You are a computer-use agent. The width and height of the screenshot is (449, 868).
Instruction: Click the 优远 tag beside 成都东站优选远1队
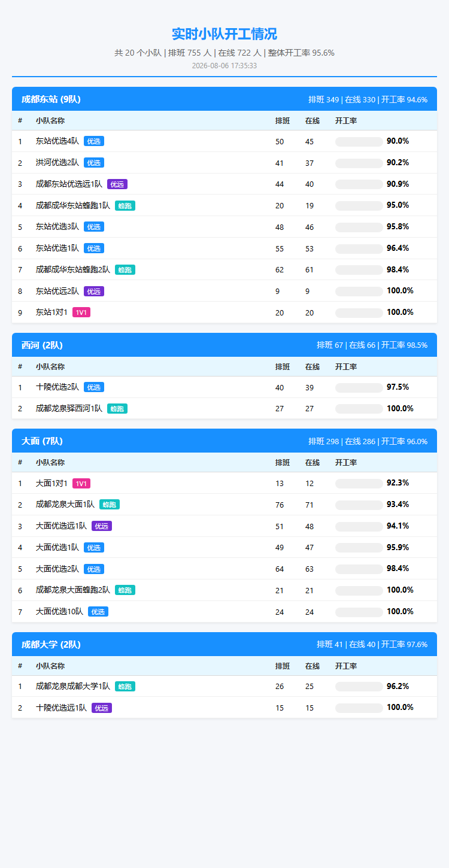tap(117, 184)
